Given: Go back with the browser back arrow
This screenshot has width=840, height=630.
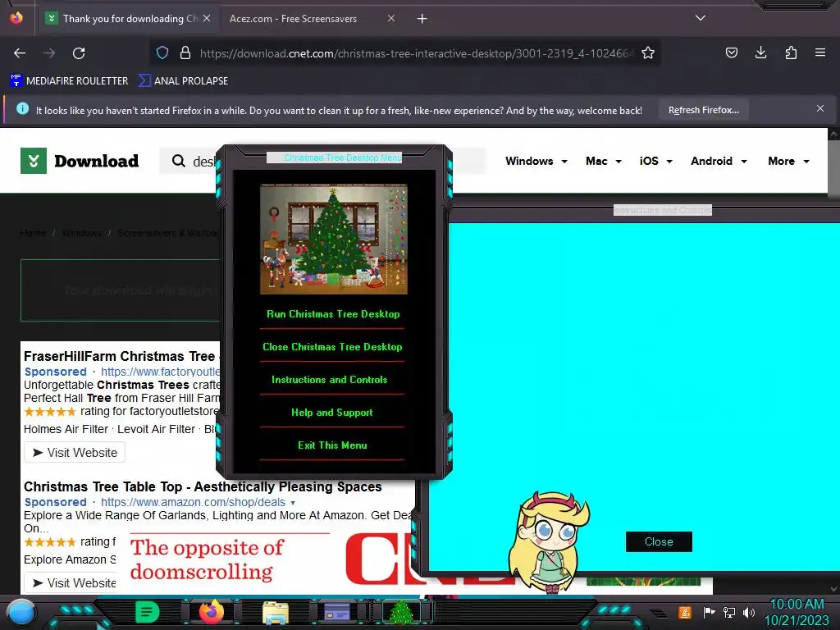Looking at the screenshot, I should (20, 53).
